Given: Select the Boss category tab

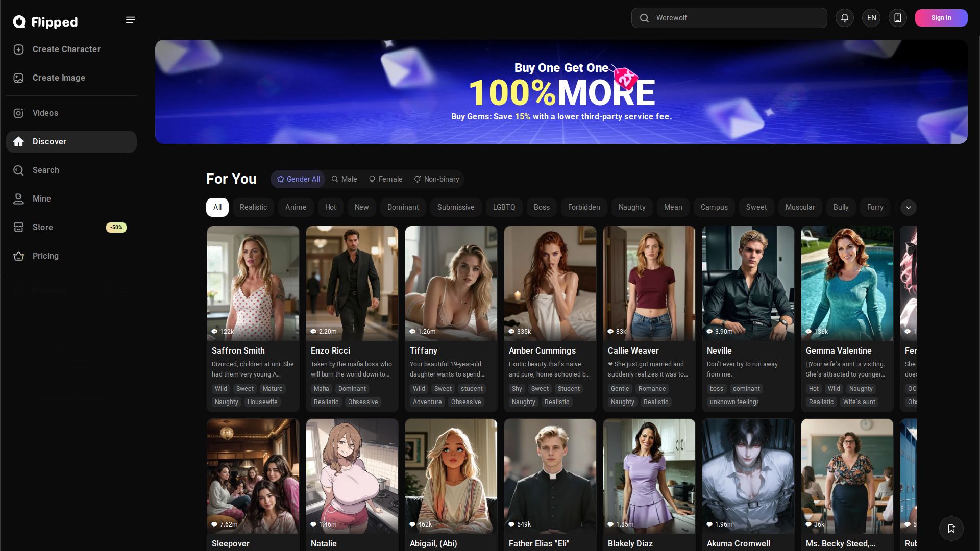Looking at the screenshot, I should click(542, 207).
